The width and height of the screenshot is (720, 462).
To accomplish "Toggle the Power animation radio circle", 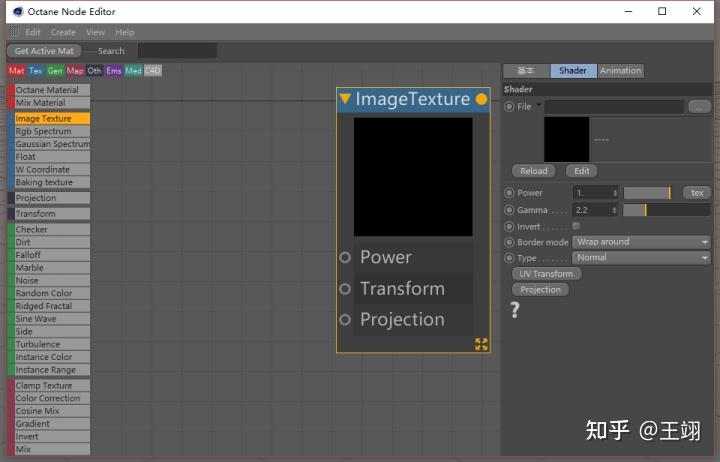I will click(510, 193).
